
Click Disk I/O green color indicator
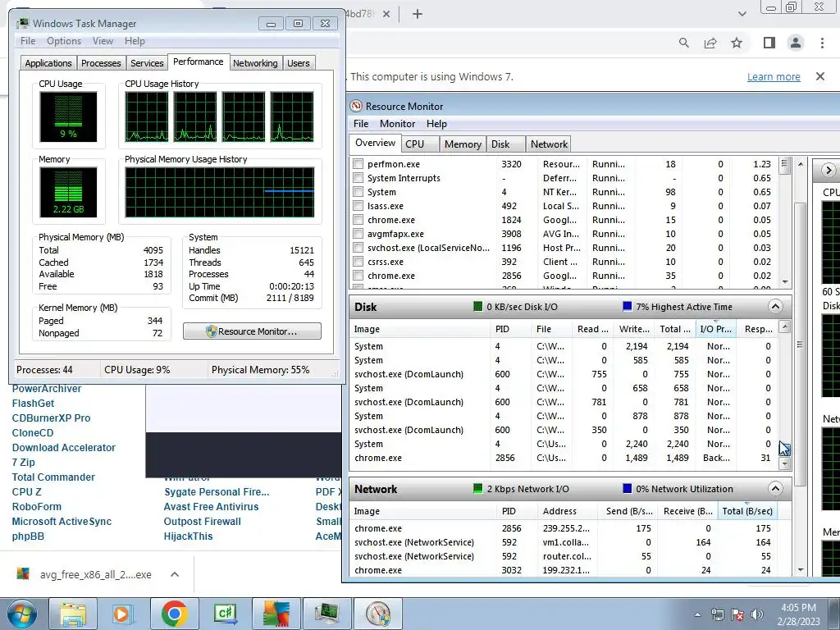point(478,307)
